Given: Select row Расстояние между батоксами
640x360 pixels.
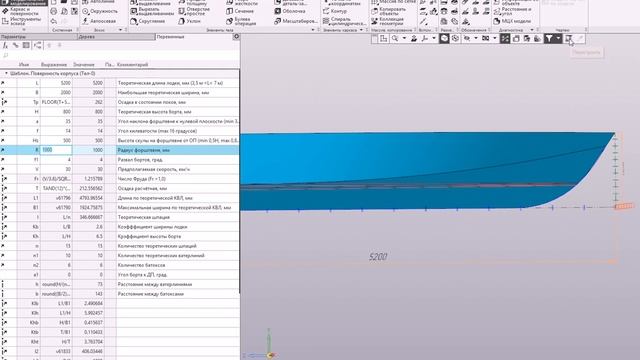Looking at the screenshot, I should (119, 294).
